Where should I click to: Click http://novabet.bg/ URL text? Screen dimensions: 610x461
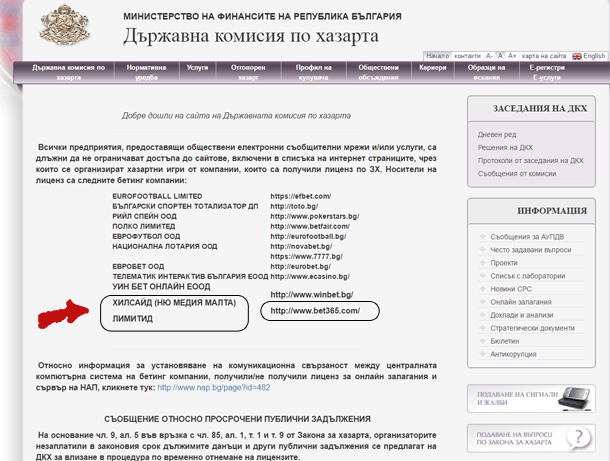[x=301, y=247]
